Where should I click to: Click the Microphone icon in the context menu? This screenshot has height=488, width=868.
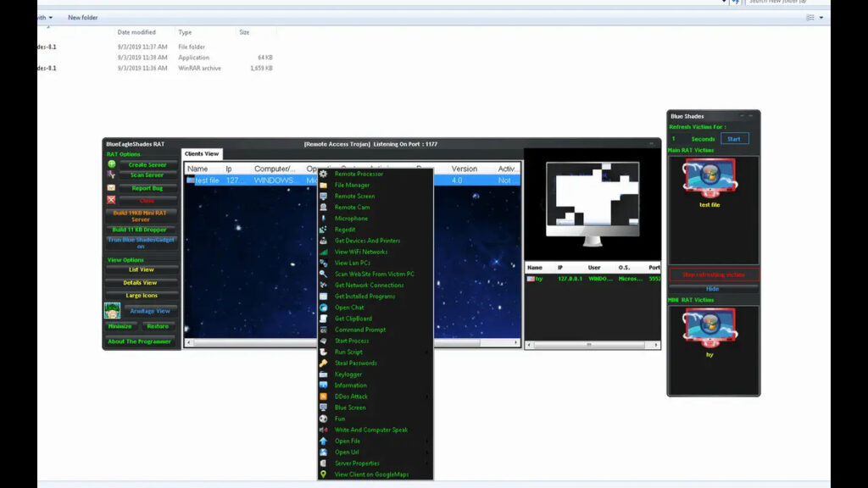click(x=323, y=218)
